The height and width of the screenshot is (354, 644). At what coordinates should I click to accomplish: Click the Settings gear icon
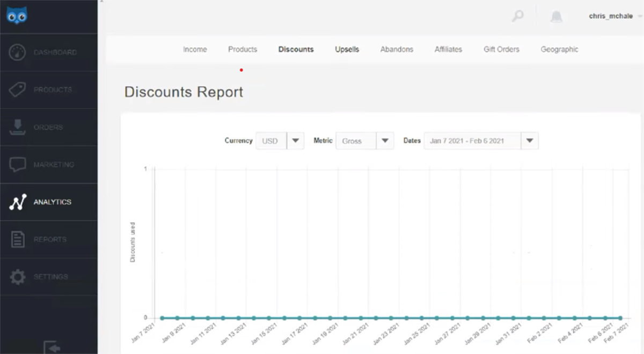click(18, 277)
